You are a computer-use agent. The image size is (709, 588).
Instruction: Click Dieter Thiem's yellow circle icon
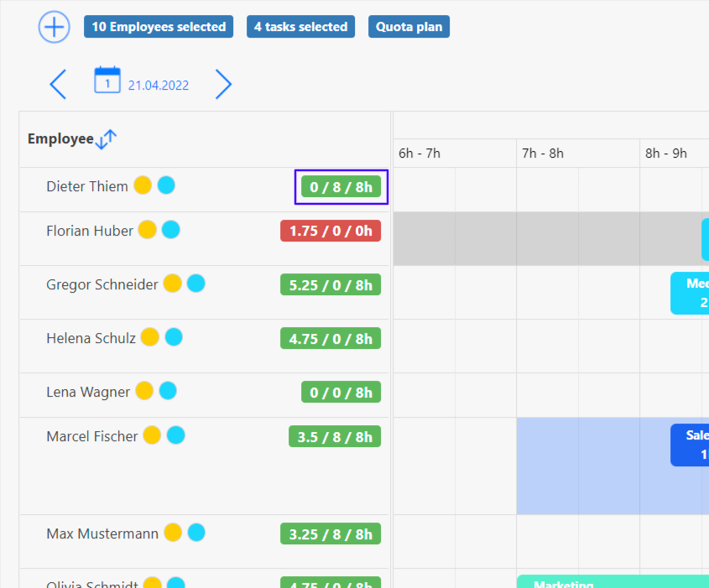[143, 185]
